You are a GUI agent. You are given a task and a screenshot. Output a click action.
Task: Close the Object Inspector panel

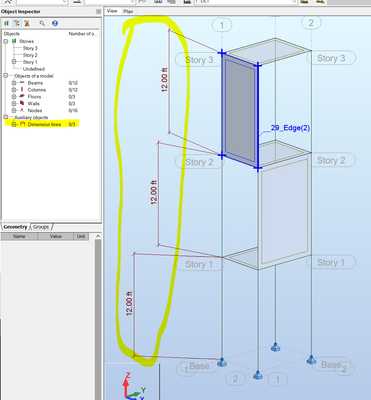(98, 12)
